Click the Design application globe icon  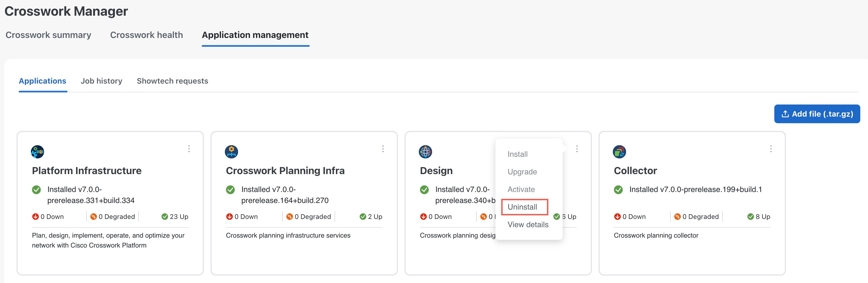[x=425, y=152]
